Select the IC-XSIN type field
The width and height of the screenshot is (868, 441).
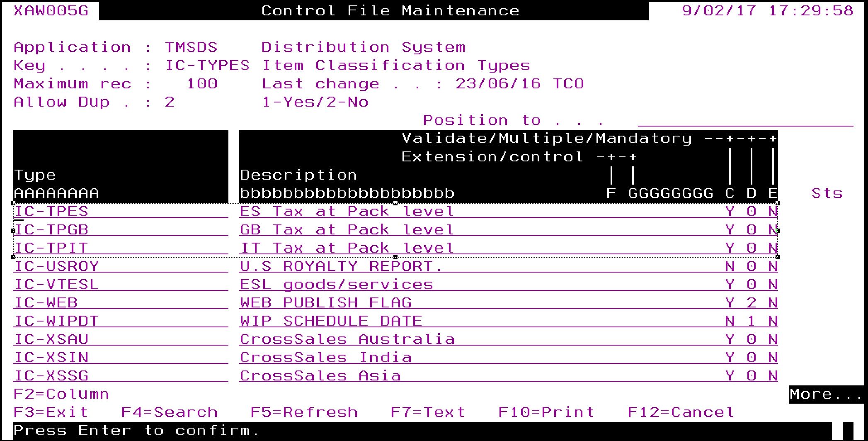(x=121, y=357)
